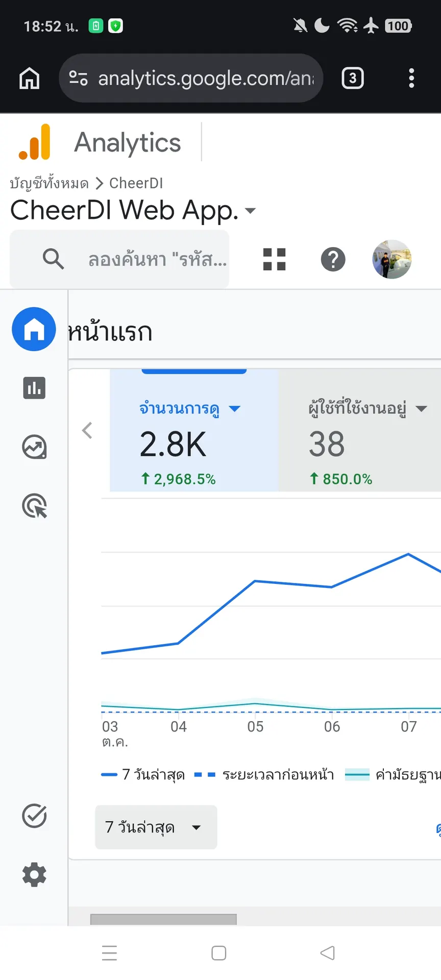Open the site settings icon in address bar

tap(78, 78)
